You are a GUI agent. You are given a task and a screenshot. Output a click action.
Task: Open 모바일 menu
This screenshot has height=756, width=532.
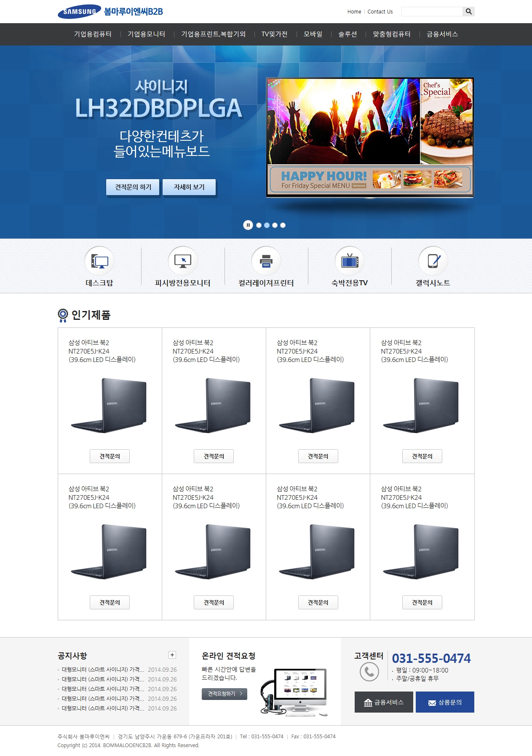(x=313, y=34)
